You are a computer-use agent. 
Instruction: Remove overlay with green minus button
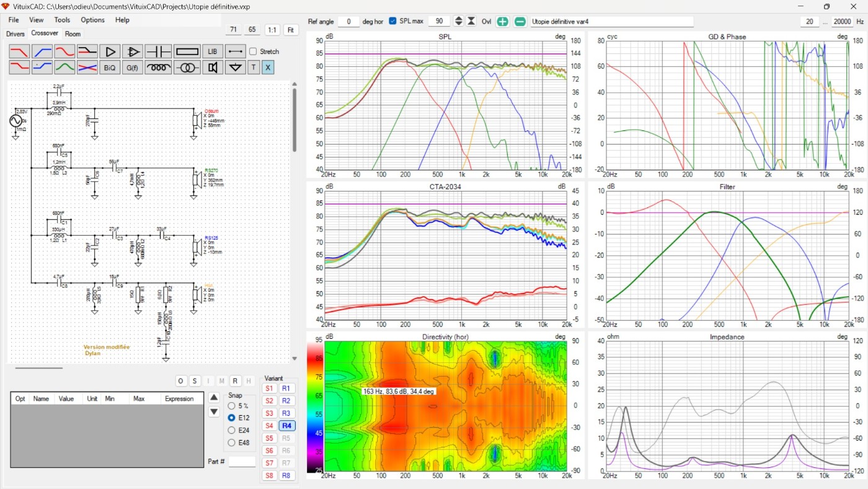tap(520, 21)
